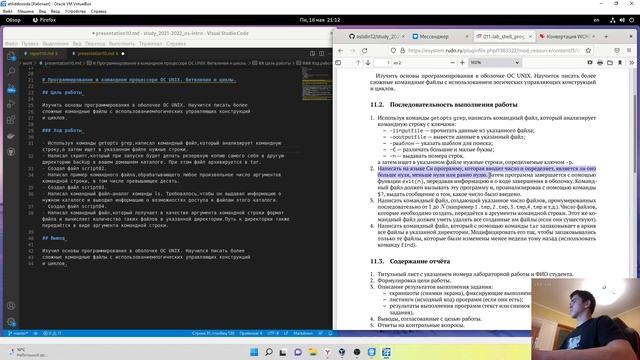Bookmark this page with the star icon
This screenshot has width=640, height=360.
pyautogui.click(x=588, y=51)
